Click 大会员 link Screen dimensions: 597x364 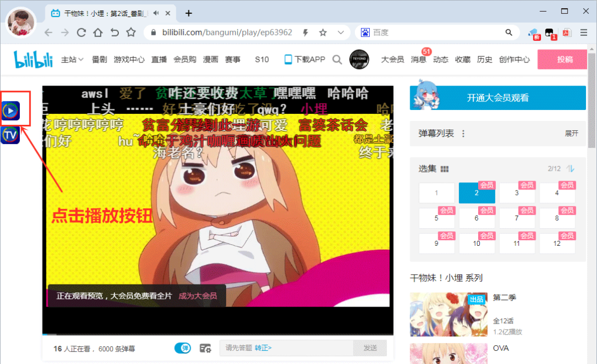[392, 60]
